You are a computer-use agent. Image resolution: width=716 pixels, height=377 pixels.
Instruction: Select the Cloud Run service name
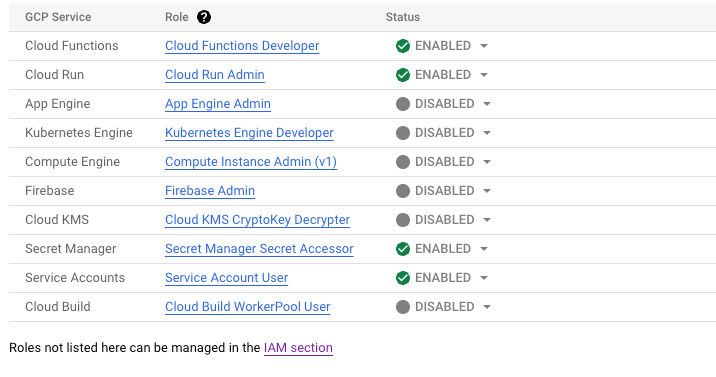coord(54,75)
